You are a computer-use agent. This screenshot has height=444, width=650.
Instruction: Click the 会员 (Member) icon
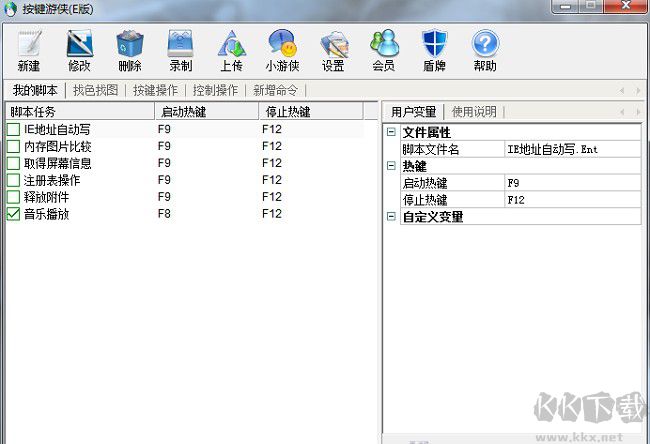click(383, 45)
